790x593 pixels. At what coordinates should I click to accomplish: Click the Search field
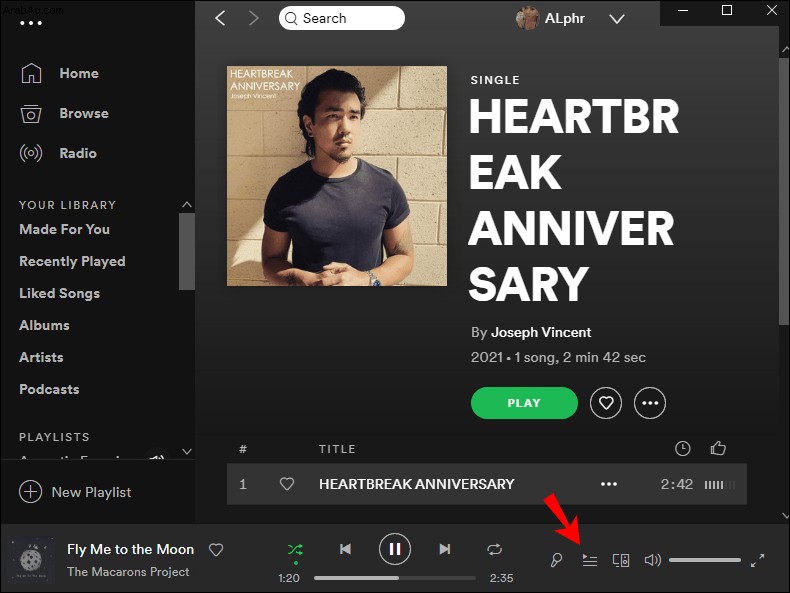pos(342,18)
